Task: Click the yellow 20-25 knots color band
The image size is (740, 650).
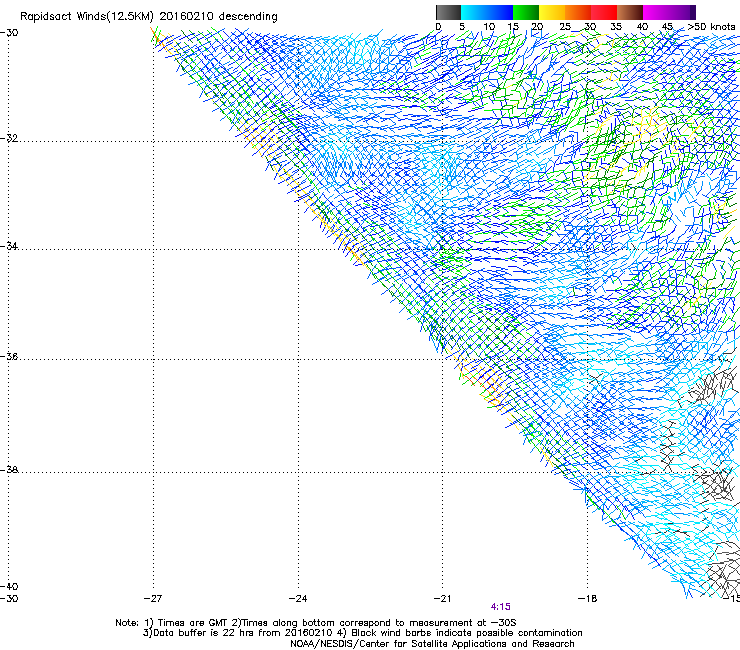Action: pyautogui.click(x=552, y=12)
